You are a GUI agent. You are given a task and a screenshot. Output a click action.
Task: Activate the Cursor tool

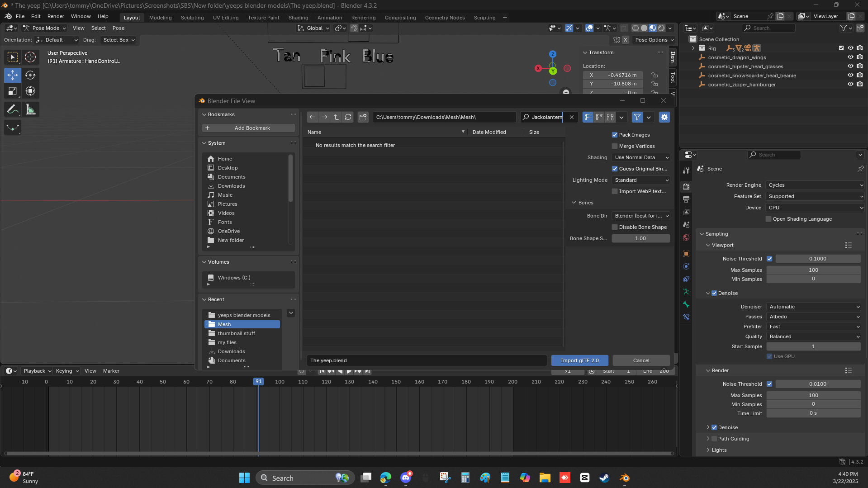coord(30,57)
